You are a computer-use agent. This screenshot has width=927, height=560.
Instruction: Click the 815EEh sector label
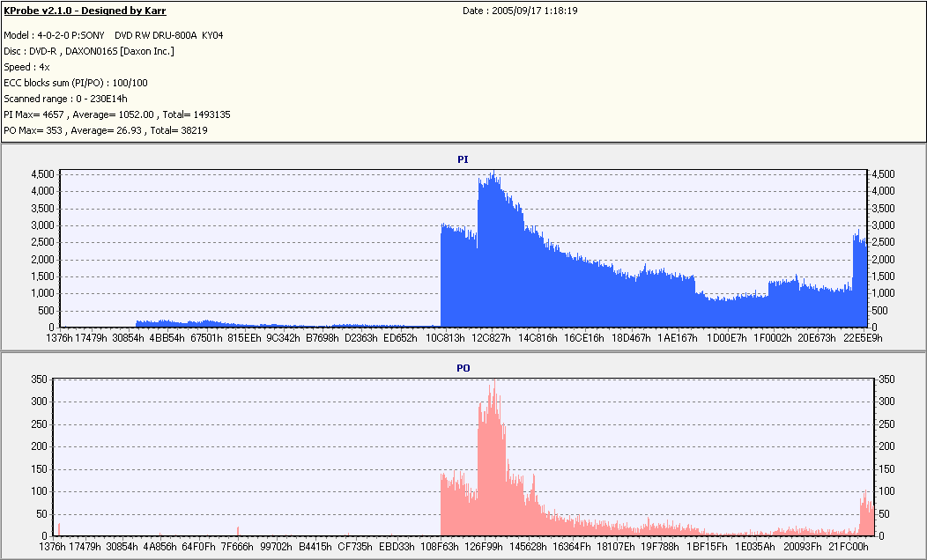click(x=244, y=338)
